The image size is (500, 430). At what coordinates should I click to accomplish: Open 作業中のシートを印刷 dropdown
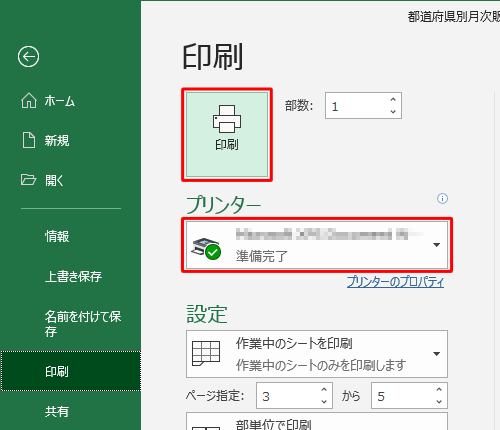click(x=317, y=354)
